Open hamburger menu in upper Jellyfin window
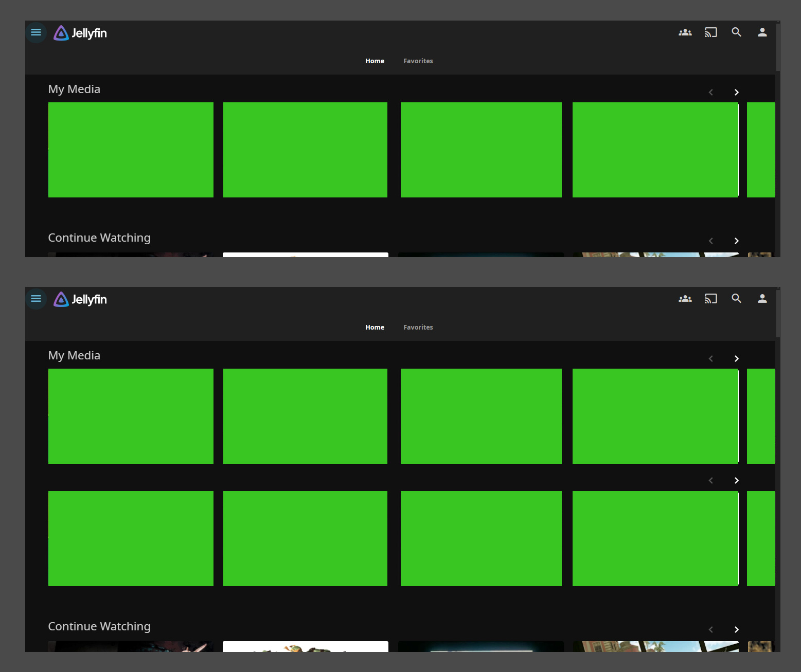The width and height of the screenshot is (801, 672). (x=36, y=32)
